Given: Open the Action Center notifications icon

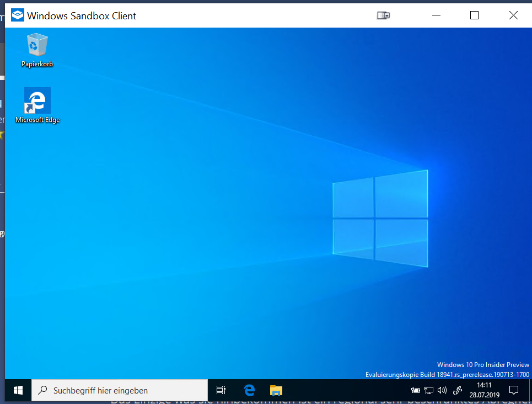Looking at the screenshot, I should 514,390.
